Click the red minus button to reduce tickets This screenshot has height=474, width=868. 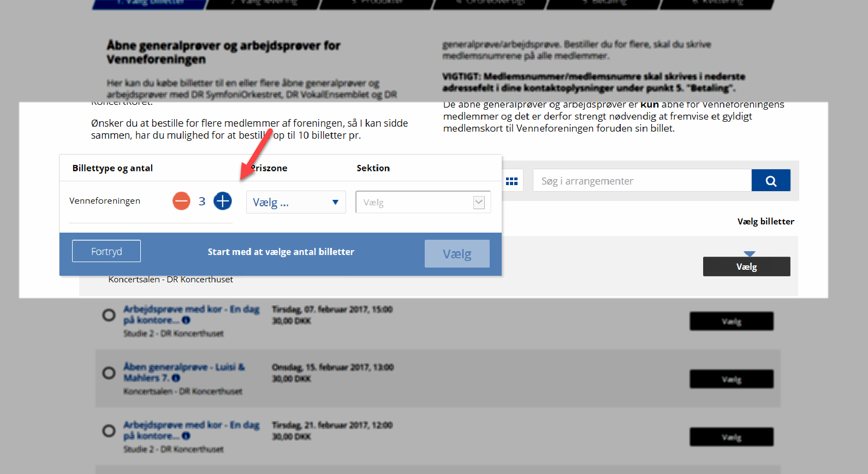coord(181,201)
